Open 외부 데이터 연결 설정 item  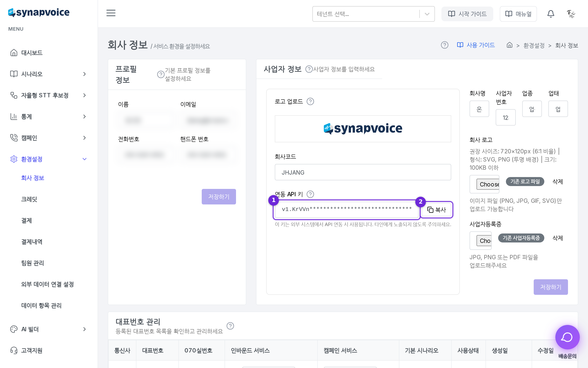coord(47,284)
